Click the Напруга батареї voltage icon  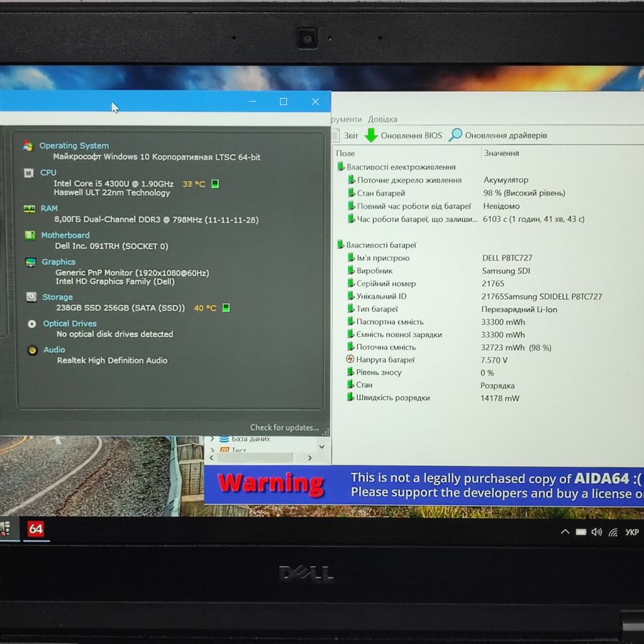tap(350, 359)
